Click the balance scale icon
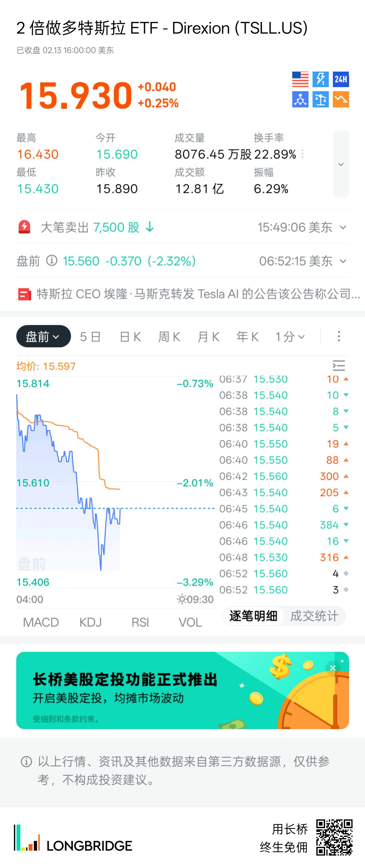The width and height of the screenshot is (365, 868). 320,100
